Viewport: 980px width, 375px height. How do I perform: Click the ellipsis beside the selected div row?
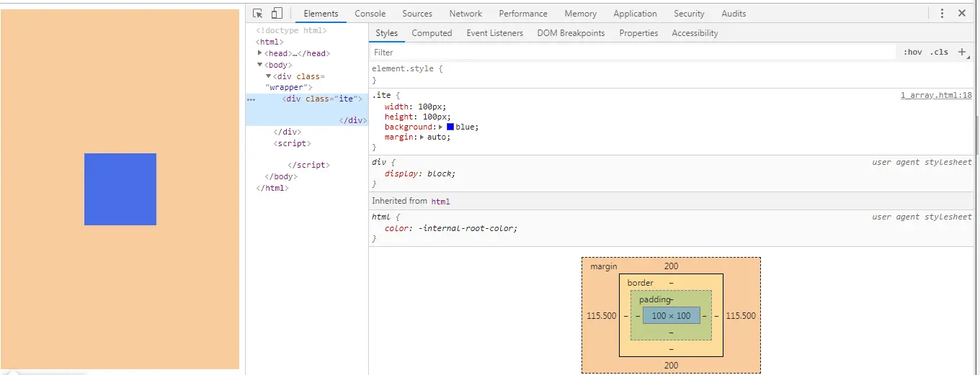coord(251,99)
